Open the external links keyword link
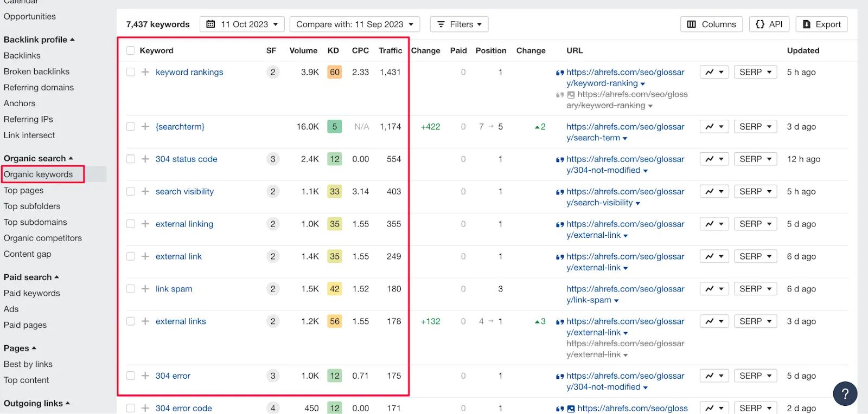 click(x=181, y=321)
